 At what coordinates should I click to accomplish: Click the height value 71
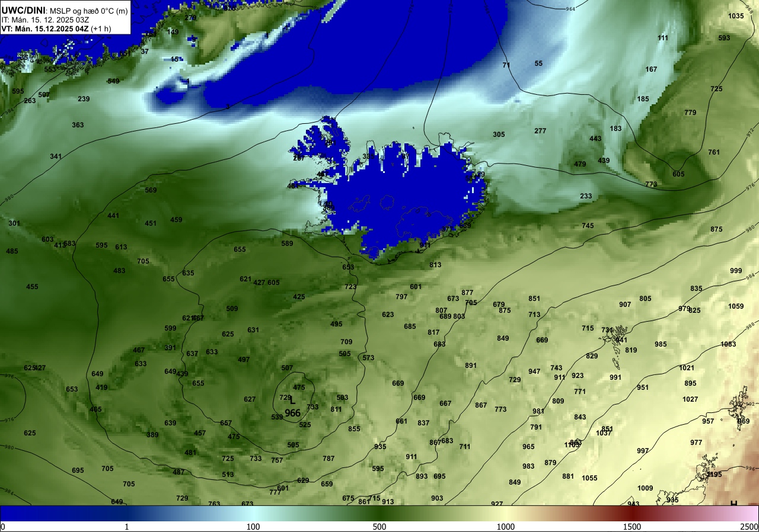[x=506, y=65]
